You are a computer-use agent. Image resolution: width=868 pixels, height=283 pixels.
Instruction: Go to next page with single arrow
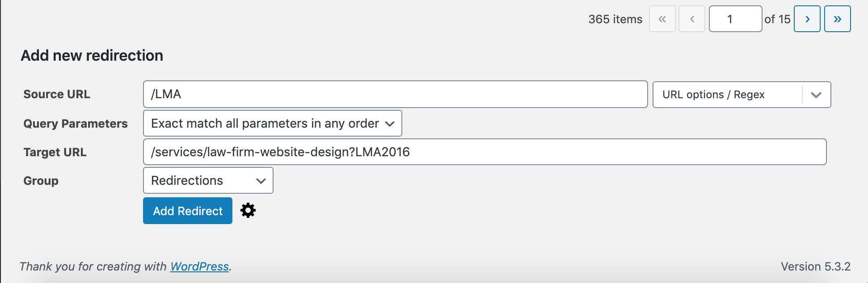[807, 19]
